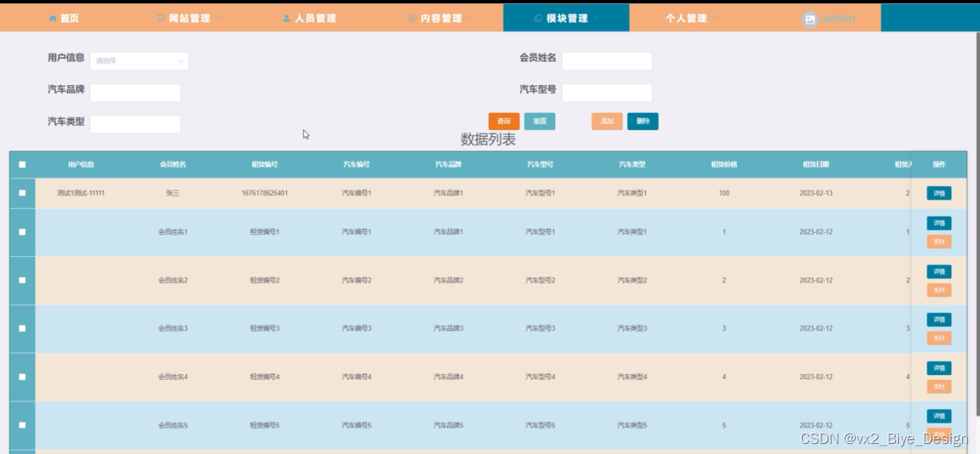Click 支付 in the 会员姓名1 row
980x454 pixels.
(939, 241)
